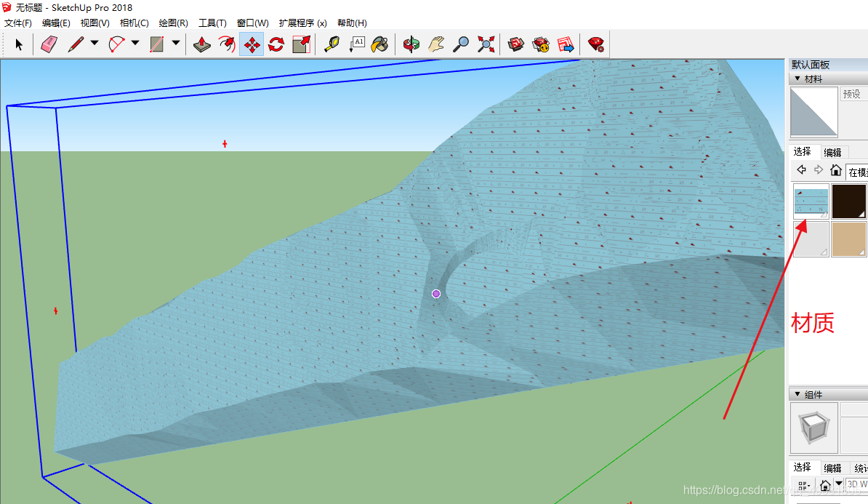Select the dark brown material swatch
The image size is (868, 504).
point(848,201)
